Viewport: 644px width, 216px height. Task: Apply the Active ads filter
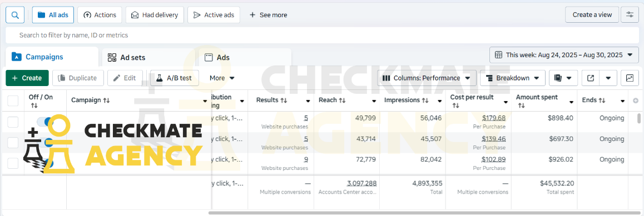tap(214, 15)
